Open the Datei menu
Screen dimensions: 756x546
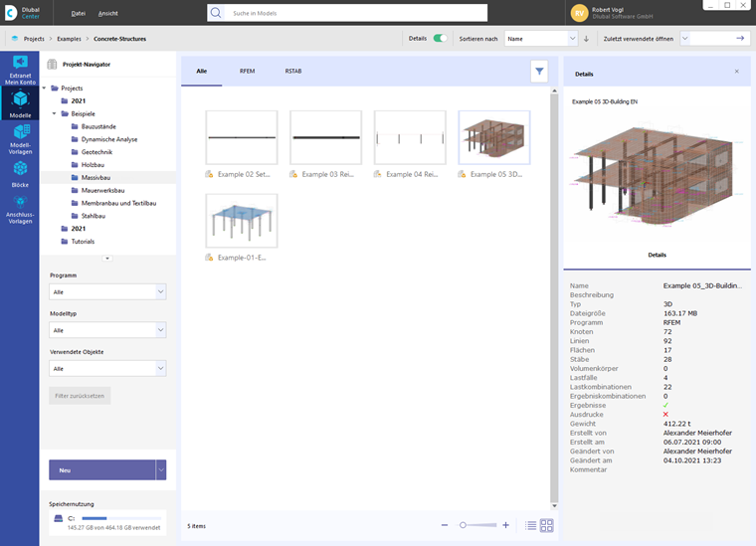(79, 14)
